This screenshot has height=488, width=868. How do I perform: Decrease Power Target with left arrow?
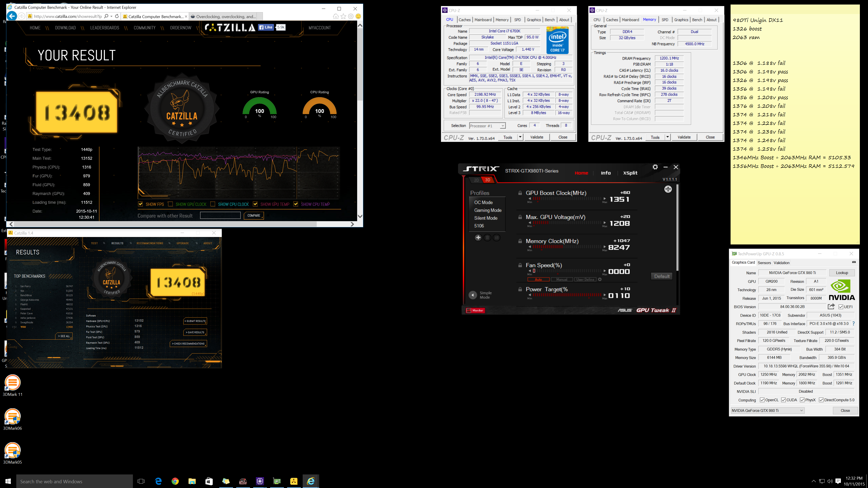tap(530, 295)
